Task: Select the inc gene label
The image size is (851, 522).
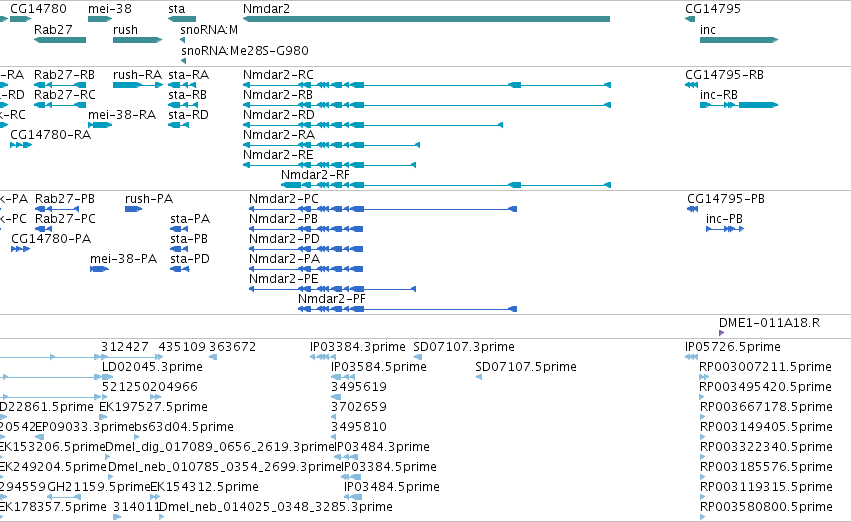Action: 708,30
